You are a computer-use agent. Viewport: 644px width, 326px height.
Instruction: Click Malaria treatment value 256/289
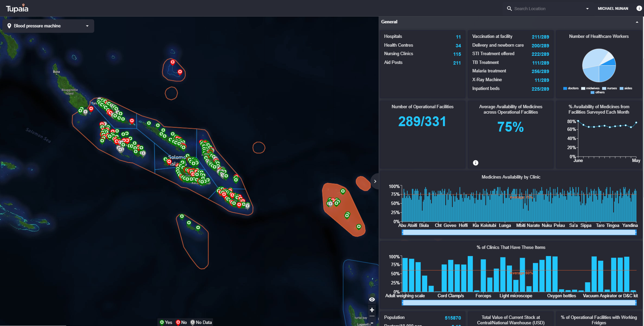pos(540,71)
